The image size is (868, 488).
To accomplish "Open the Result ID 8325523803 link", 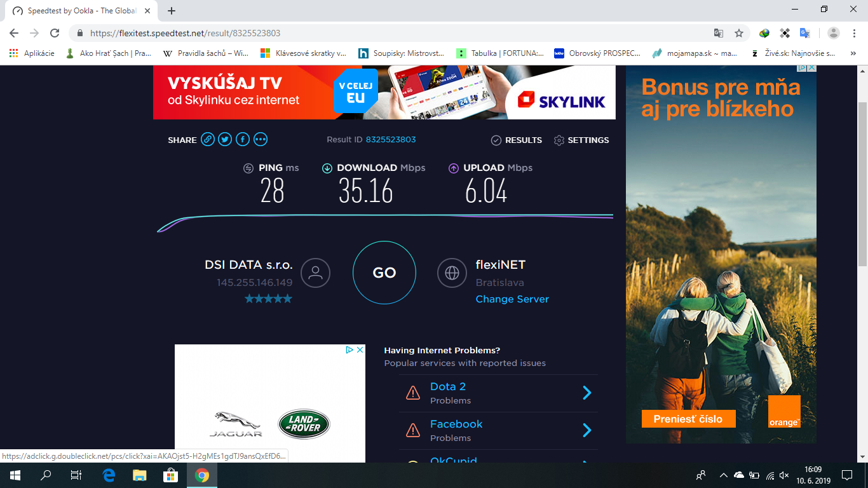I will tap(391, 140).
